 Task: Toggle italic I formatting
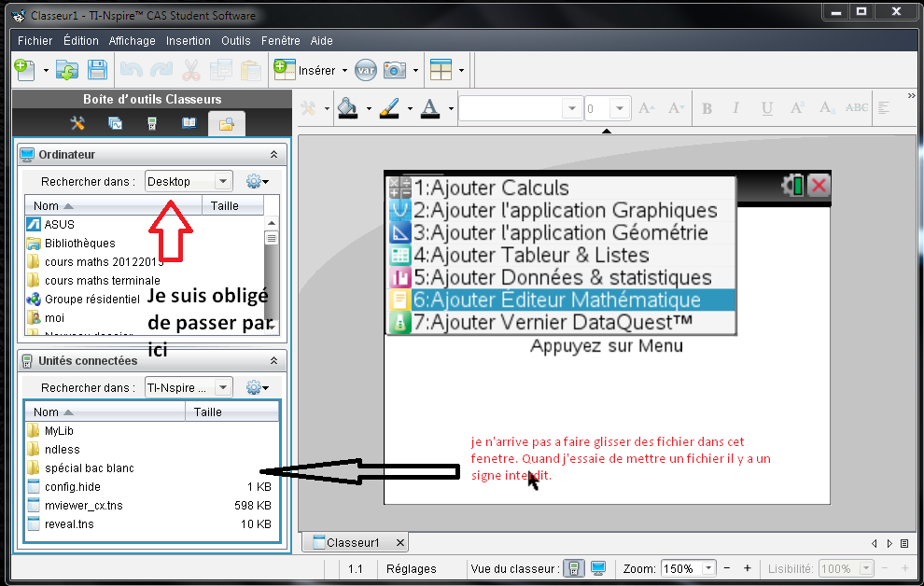click(x=735, y=108)
